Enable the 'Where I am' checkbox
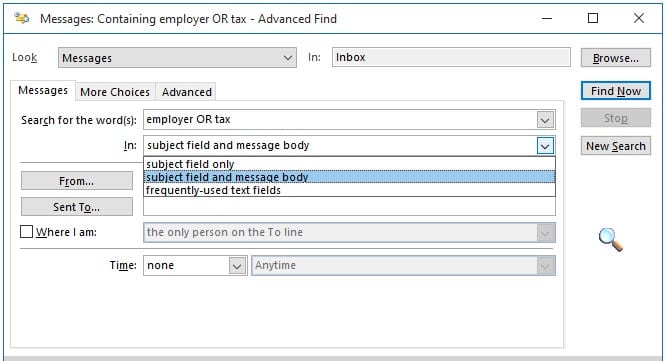Screen dimensions: 666x361 point(26,232)
